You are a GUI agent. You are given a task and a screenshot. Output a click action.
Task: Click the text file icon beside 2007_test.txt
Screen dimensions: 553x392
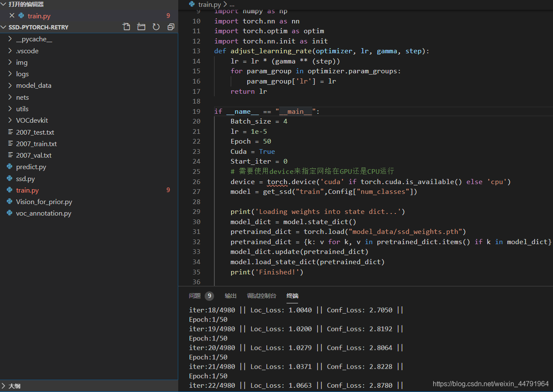click(x=10, y=132)
